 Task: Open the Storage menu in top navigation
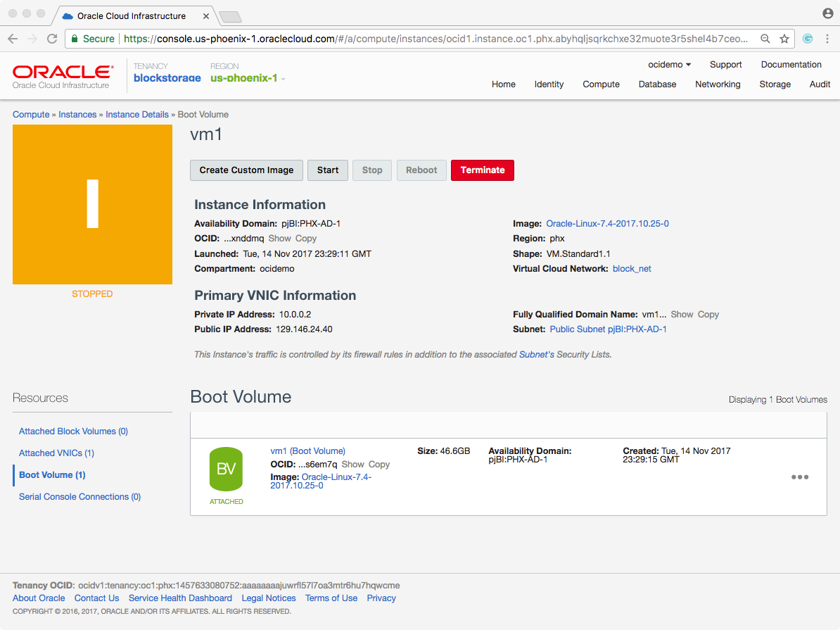click(x=775, y=84)
